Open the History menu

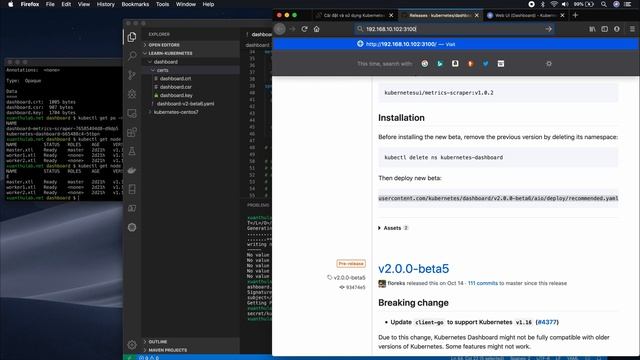coord(105,4)
